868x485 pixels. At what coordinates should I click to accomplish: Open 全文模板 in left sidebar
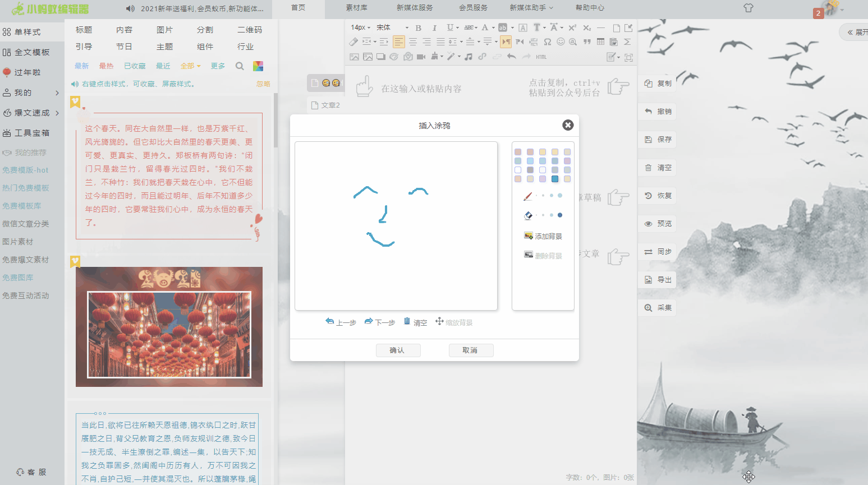(x=31, y=52)
